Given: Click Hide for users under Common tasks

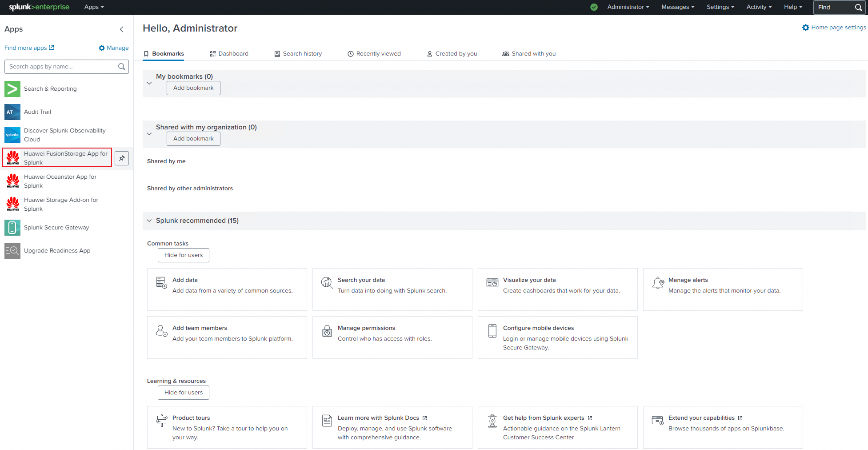Looking at the screenshot, I should [x=184, y=255].
